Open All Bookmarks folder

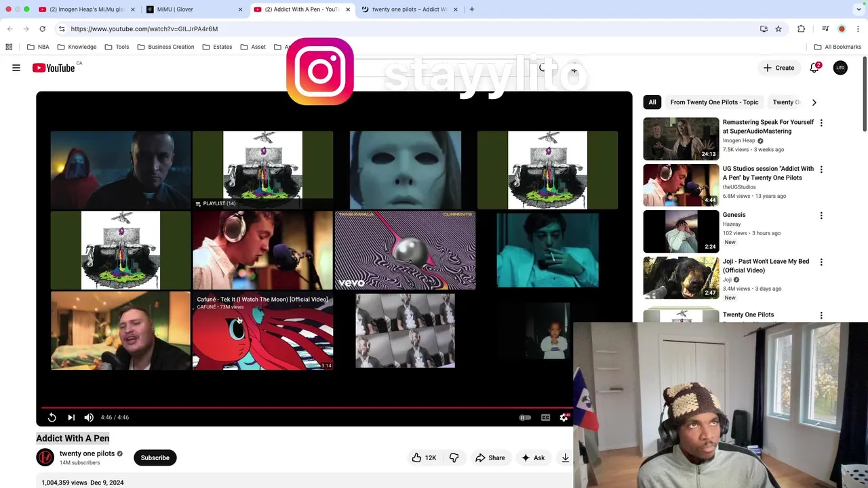(x=837, y=47)
